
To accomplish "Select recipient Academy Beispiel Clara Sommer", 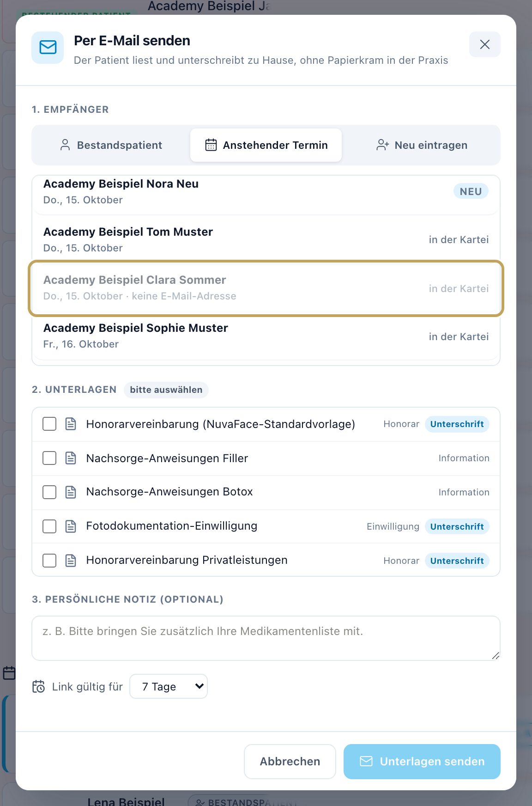I will pos(266,288).
